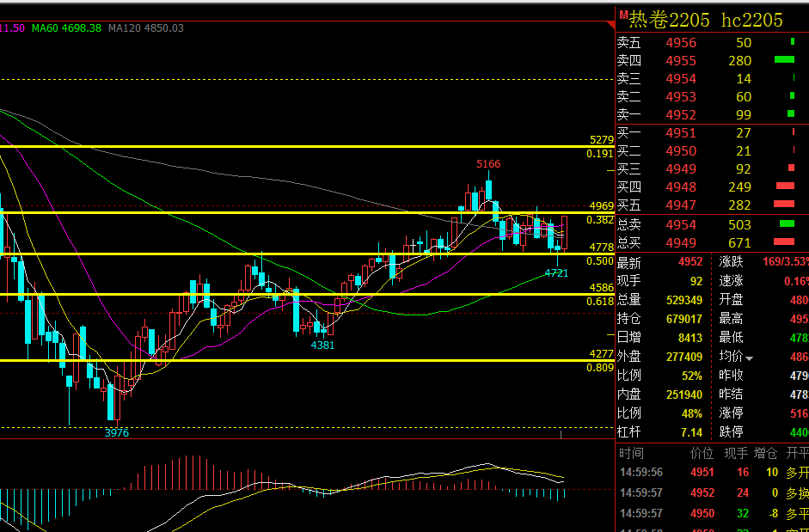
Task: Click the 热卷2205 hc2205 contract title
Action: pos(705,20)
